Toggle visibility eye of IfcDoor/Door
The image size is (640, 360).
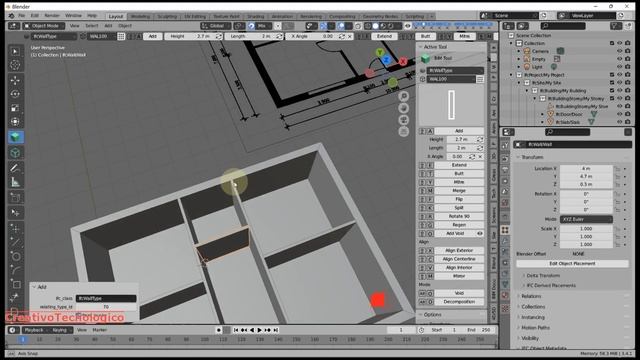point(620,114)
